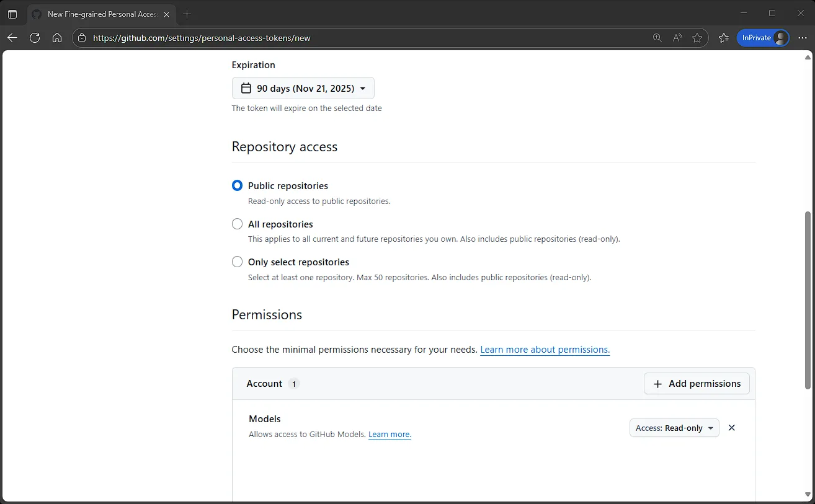Screen dimensions: 815x504
Task: Click the Add permissions button
Action: coord(697,384)
